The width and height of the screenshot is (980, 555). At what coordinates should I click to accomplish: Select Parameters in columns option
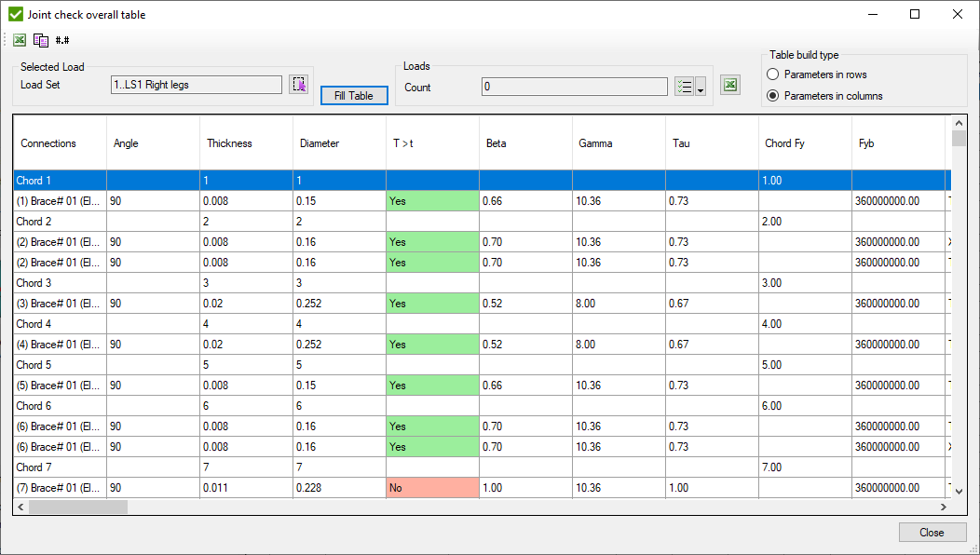[772, 96]
